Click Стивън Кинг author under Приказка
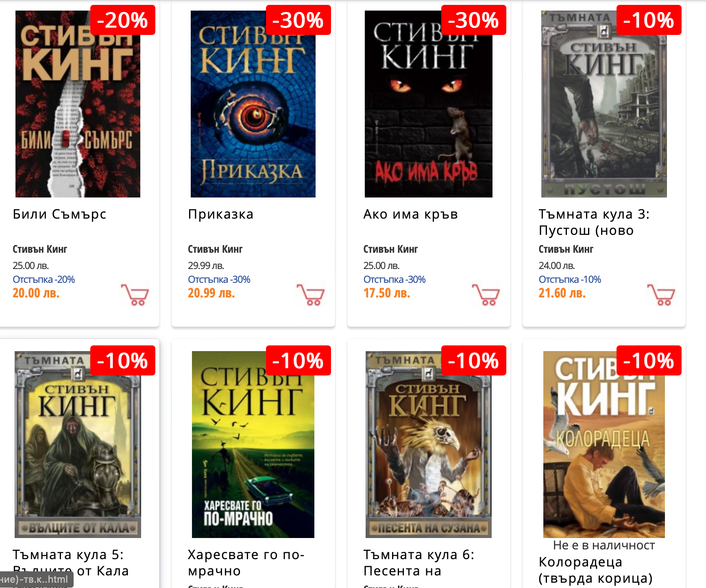The width and height of the screenshot is (706, 588). (x=215, y=249)
